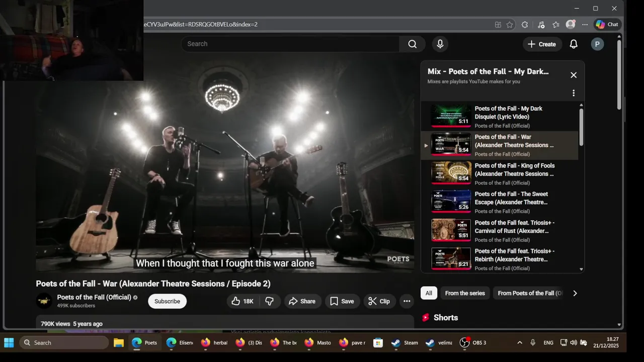This screenshot has height=362, width=644.
Task: Save the video to a playlist
Action: [342, 301]
